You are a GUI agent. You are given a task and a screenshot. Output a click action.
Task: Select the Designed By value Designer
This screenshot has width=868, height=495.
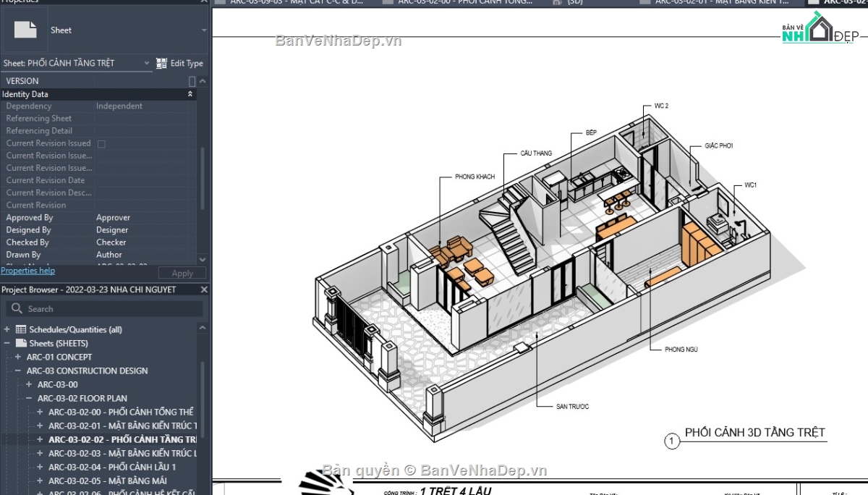coord(112,230)
